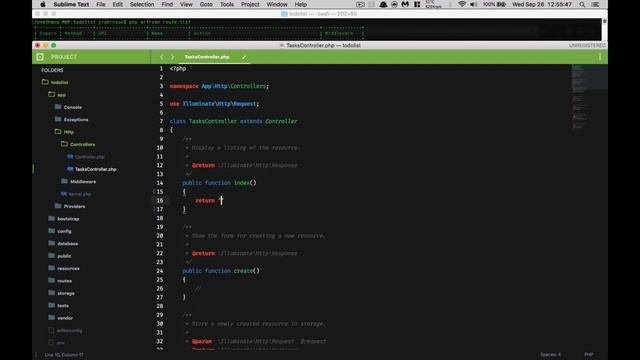Image resolution: width=640 pixels, height=360 pixels.
Task: Open the volume control in the menu bar
Action: pos(473,4)
